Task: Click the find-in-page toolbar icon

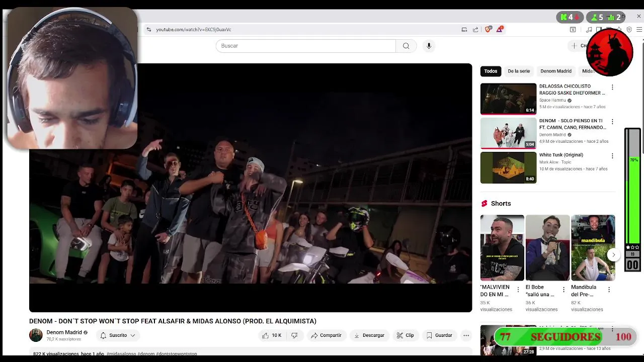Action: [x=573, y=30]
